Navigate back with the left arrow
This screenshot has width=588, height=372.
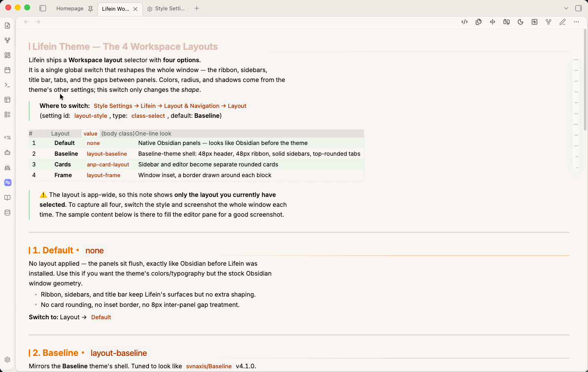point(26,22)
